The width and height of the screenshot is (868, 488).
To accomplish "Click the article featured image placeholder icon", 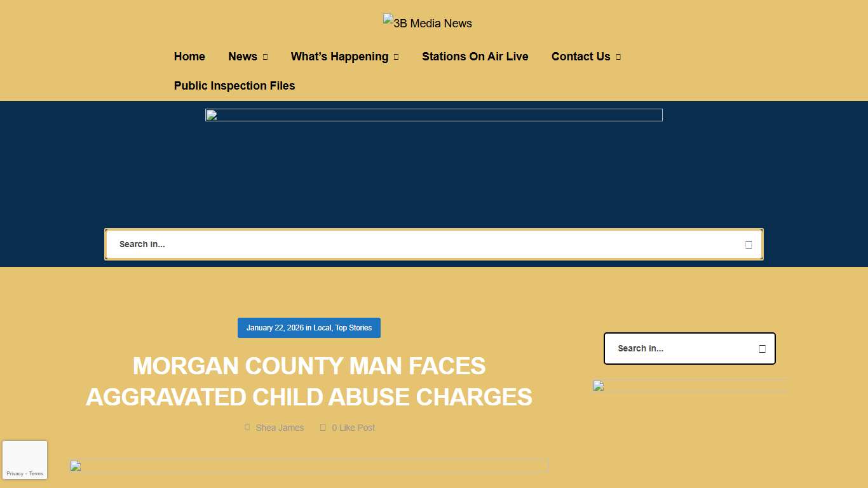I will [x=74, y=466].
